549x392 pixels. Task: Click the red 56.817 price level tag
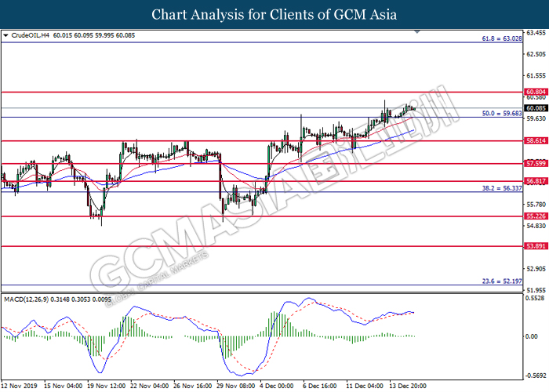click(x=536, y=181)
